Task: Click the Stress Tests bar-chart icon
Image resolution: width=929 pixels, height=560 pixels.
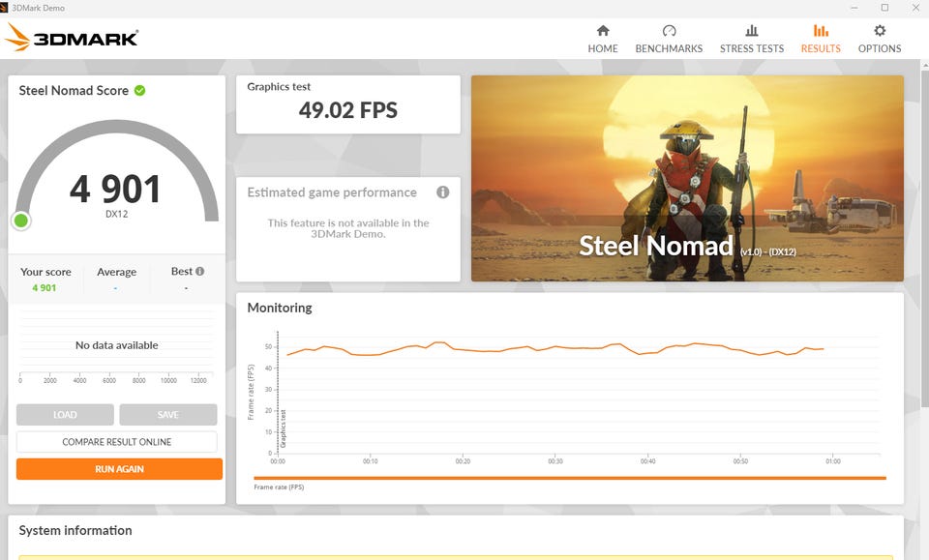Action: [x=751, y=30]
